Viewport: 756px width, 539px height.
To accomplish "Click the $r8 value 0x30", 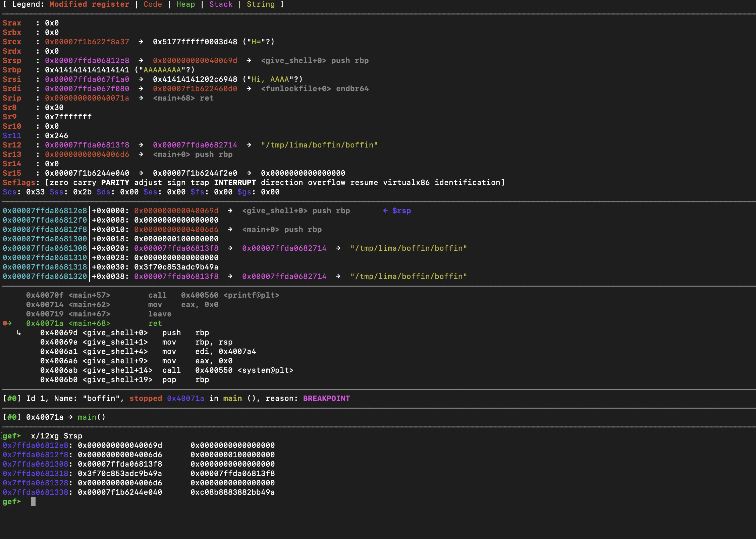I will tap(54, 108).
